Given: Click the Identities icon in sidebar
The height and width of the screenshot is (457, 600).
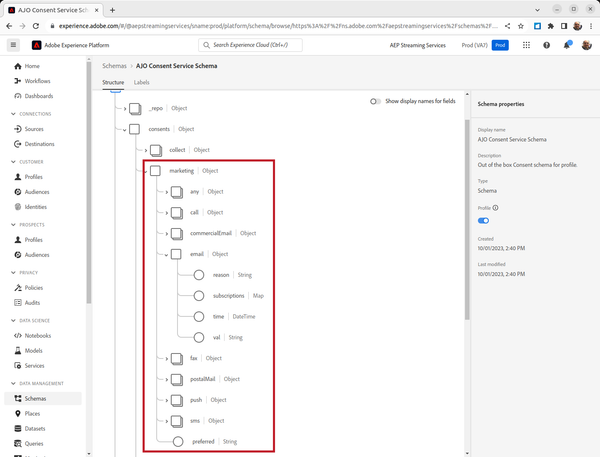Looking at the screenshot, I should point(18,207).
